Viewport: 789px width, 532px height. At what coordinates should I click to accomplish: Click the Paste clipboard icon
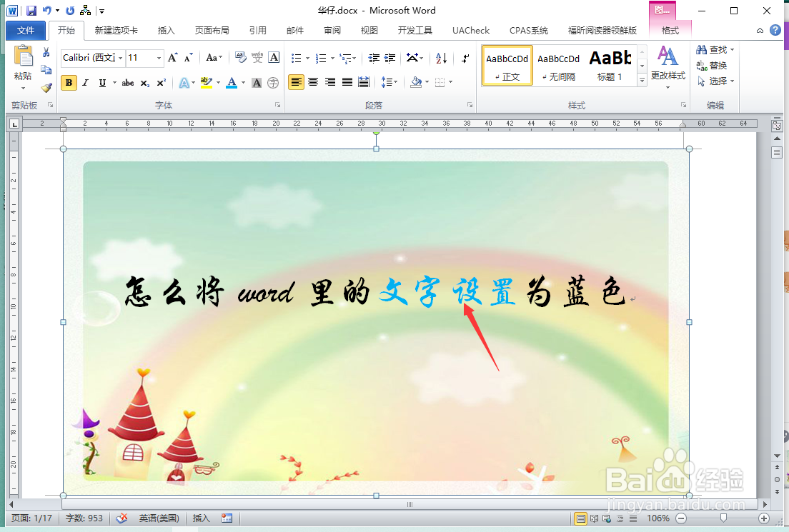tap(23, 56)
